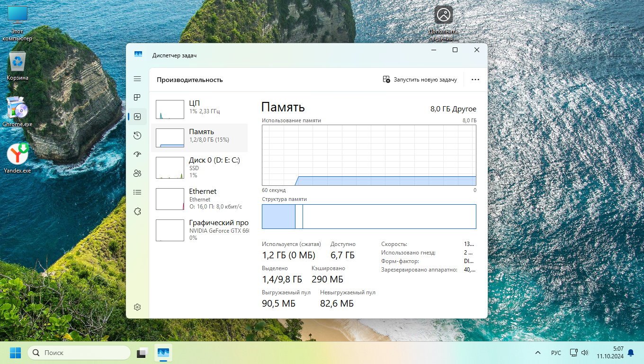Click the Диск 0 mini graph thumbnail
644x364 pixels.
tap(170, 168)
